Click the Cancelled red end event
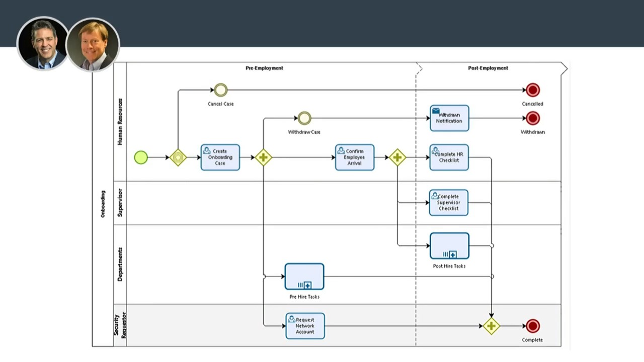The image size is (644, 362). click(x=532, y=90)
